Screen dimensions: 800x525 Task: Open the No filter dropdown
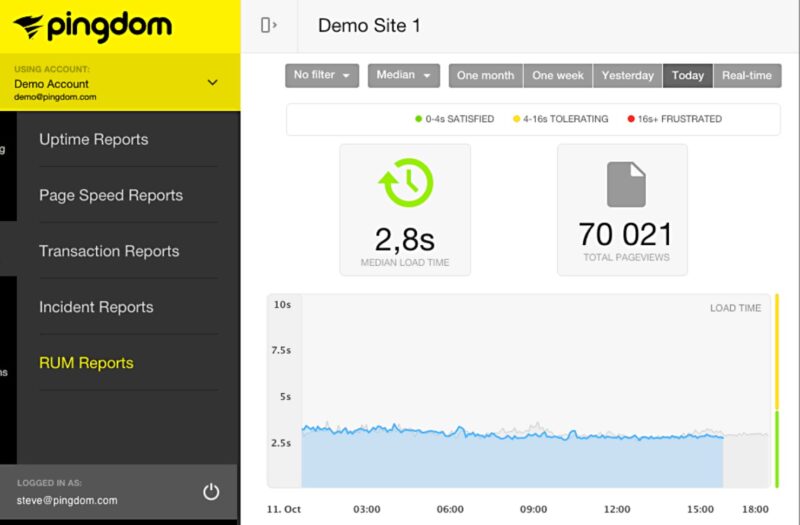tap(322, 76)
